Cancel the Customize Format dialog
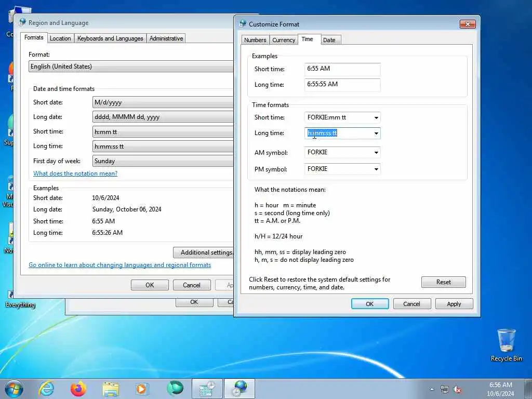 [412, 304]
